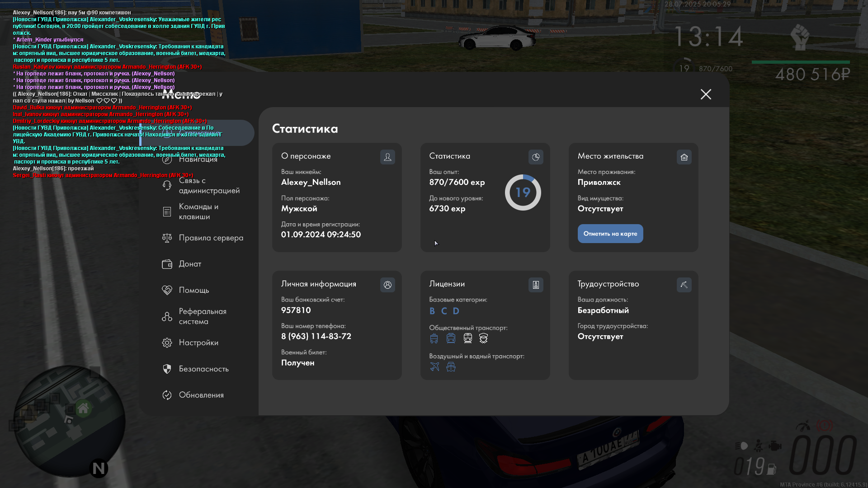Click the N compass marker on minimap
Viewport: 868px width, 488px height.
point(99,468)
